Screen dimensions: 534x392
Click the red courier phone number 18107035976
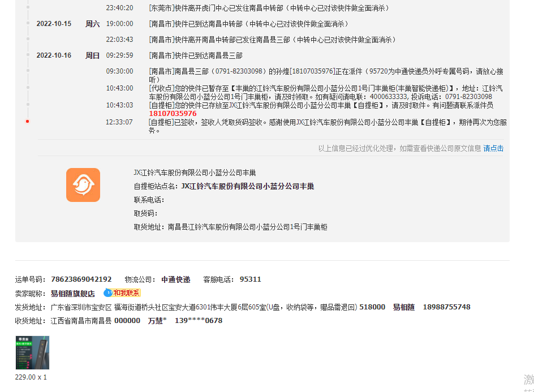173,114
